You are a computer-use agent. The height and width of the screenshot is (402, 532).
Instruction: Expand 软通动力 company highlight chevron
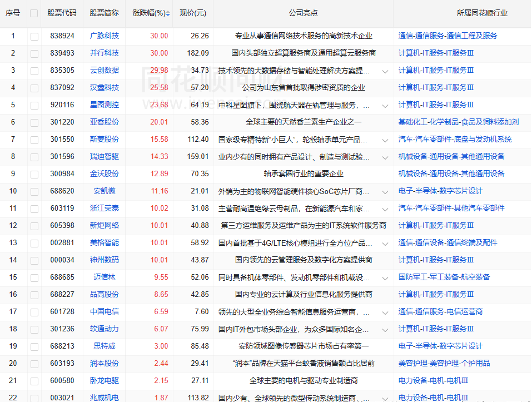pyautogui.click(x=385, y=330)
